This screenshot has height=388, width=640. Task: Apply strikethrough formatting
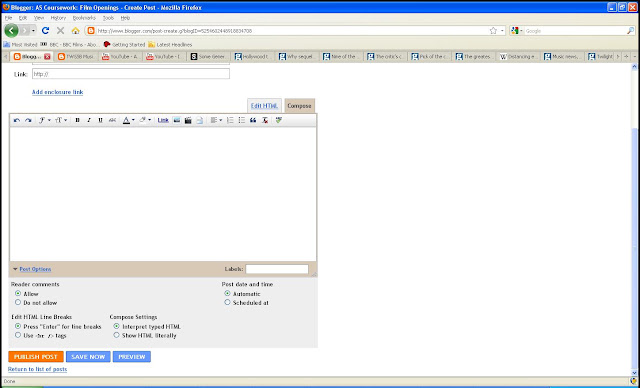112,120
